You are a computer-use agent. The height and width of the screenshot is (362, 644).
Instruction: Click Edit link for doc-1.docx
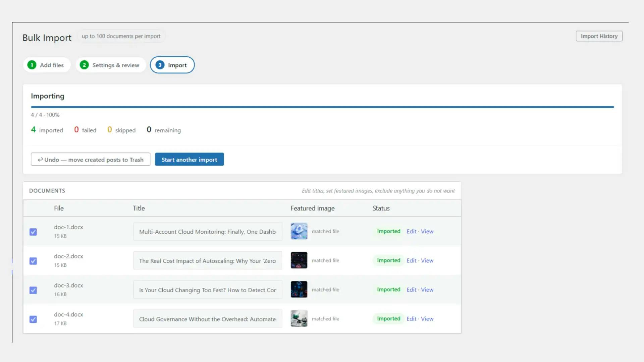(411, 231)
